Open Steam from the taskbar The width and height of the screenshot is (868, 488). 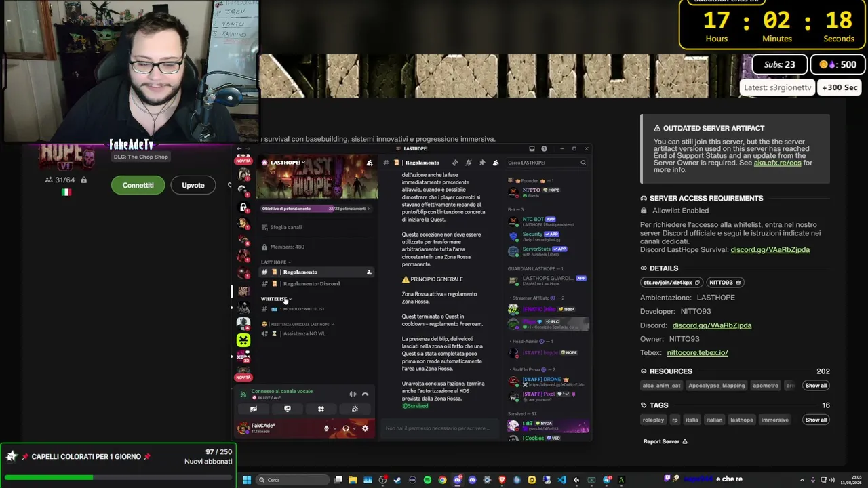coord(397,480)
